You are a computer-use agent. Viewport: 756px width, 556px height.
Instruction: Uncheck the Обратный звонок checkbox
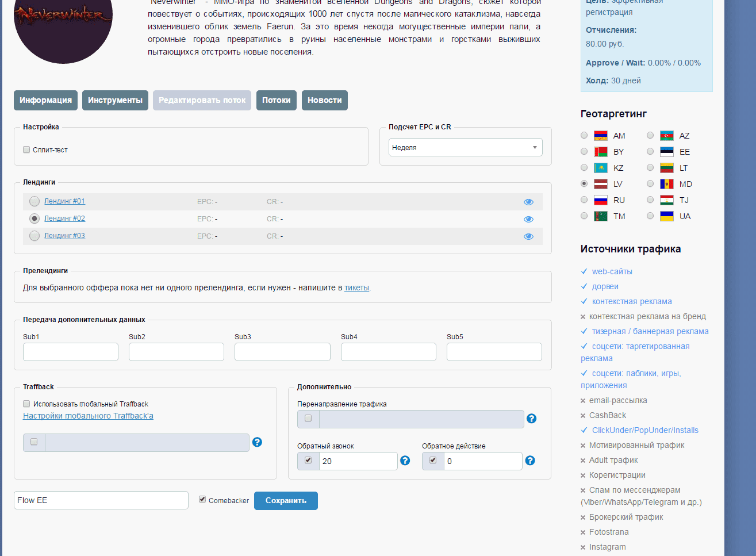(308, 460)
